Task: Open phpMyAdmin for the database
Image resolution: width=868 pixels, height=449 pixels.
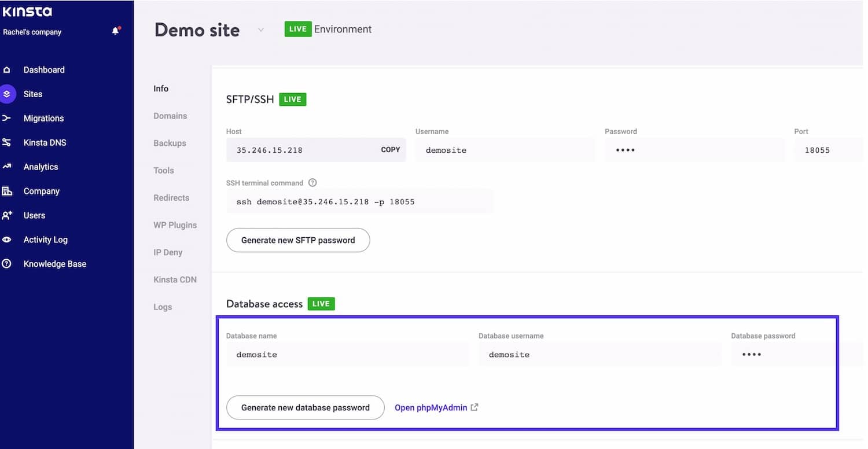Action: 431,407
